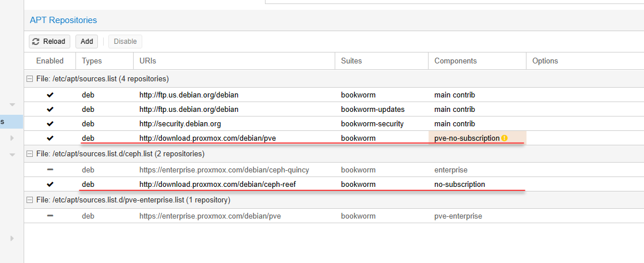This screenshot has height=263, width=644.
Task: Click the Components column header
Action: click(x=455, y=61)
